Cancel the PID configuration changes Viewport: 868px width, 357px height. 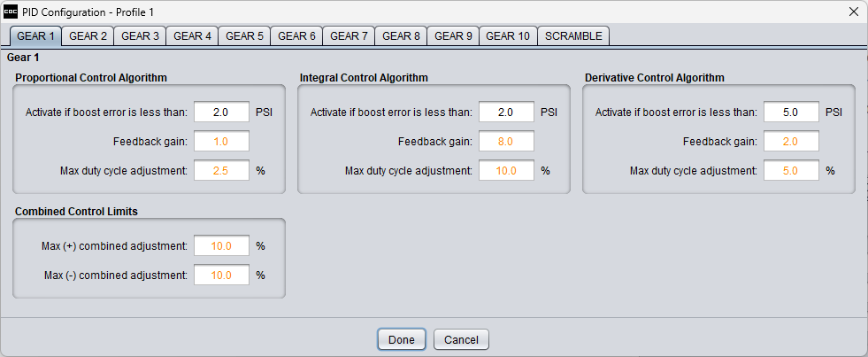point(461,339)
